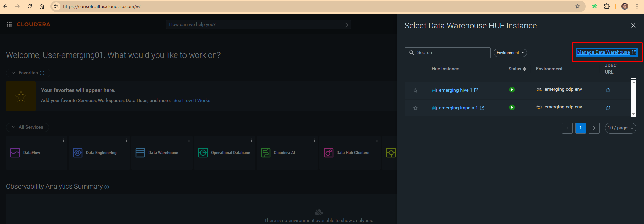Open Data Engineering tile options menu

coord(126,140)
